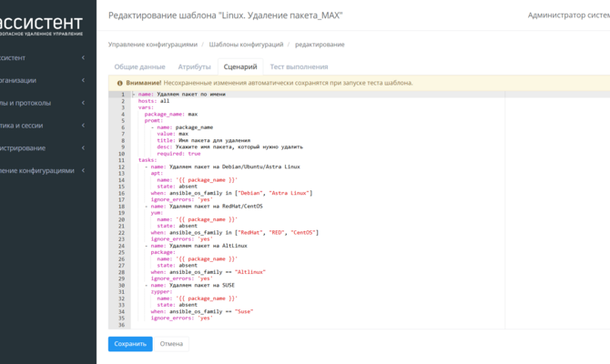Click 'package_name: max' code line
Image resolution: width=610 pixels, height=364 pixels.
(x=171, y=115)
